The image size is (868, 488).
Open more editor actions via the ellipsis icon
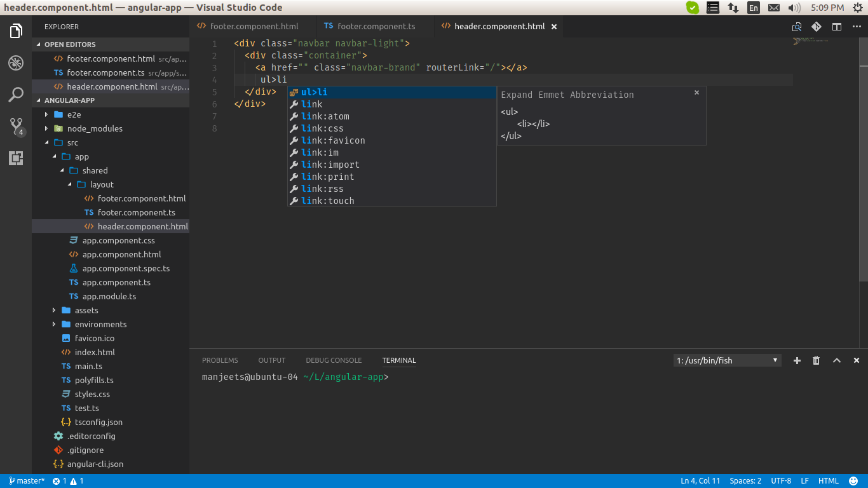point(855,27)
